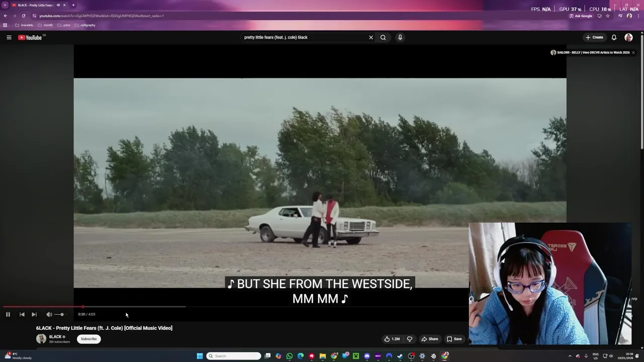Open the YouTube account avatar menu

[628, 37]
